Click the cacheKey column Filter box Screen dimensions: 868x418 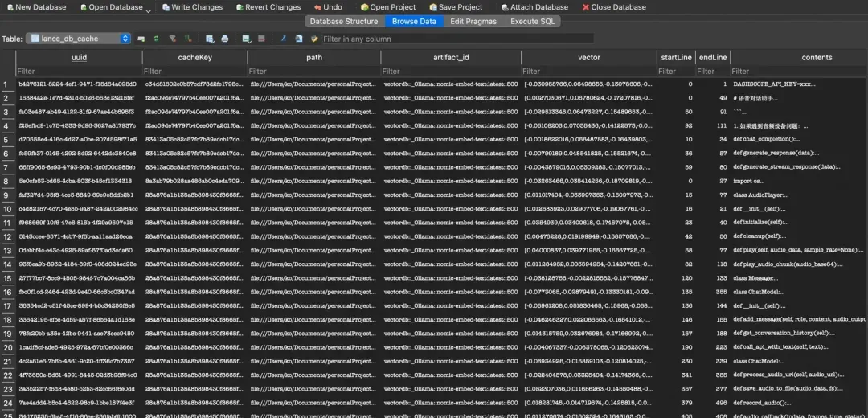pos(194,72)
